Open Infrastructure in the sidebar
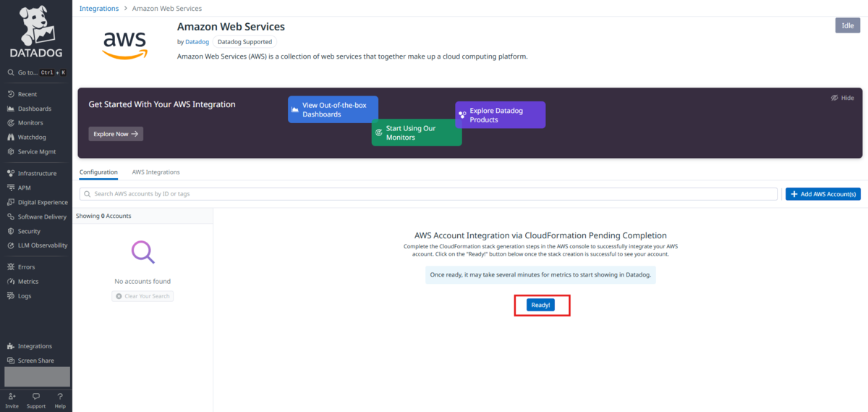Screen dimensions: 868x412 (x=37, y=174)
